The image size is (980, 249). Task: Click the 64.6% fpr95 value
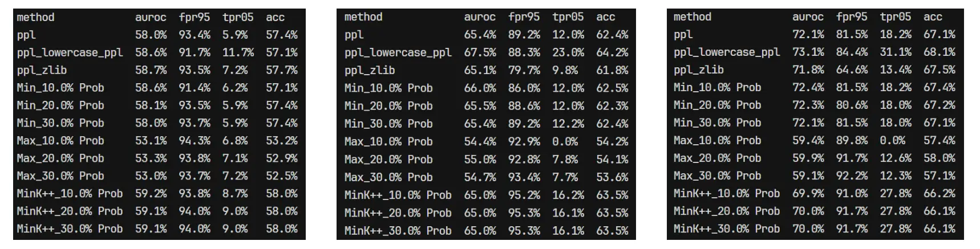(x=851, y=70)
